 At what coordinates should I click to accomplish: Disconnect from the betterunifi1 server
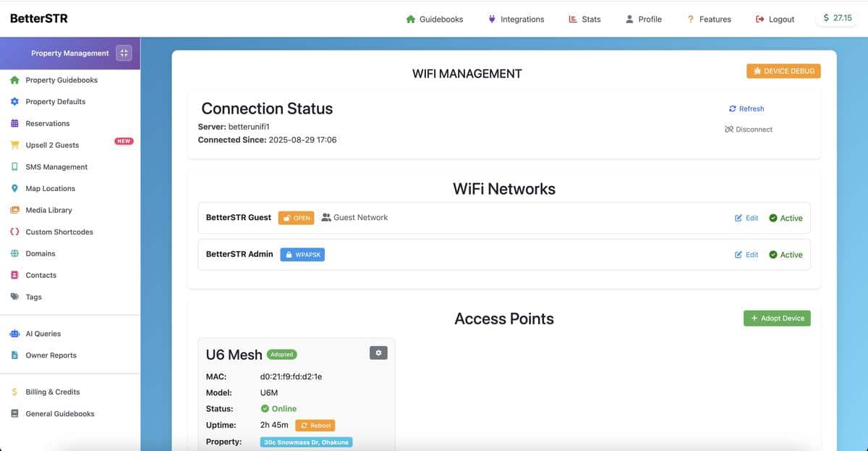coord(749,130)
